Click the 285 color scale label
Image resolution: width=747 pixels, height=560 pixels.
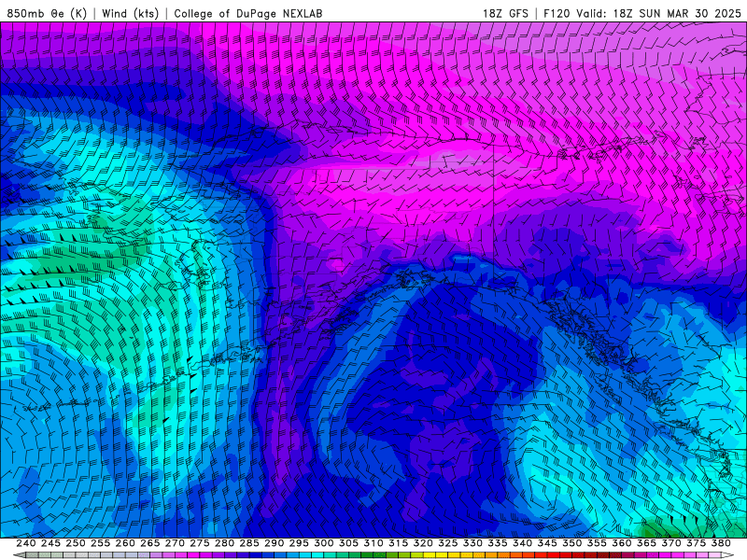click(249, 543)
